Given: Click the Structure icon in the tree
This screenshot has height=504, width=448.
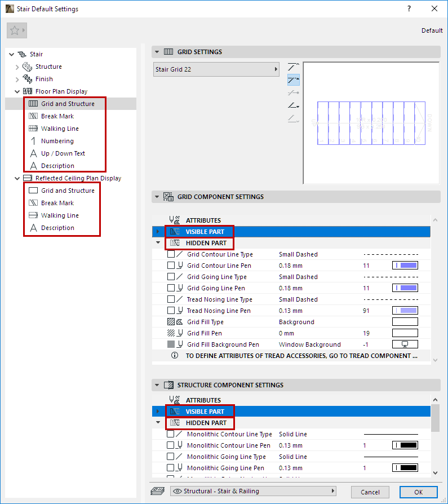Looking at the screenshot, I should [x=27, y=67].
